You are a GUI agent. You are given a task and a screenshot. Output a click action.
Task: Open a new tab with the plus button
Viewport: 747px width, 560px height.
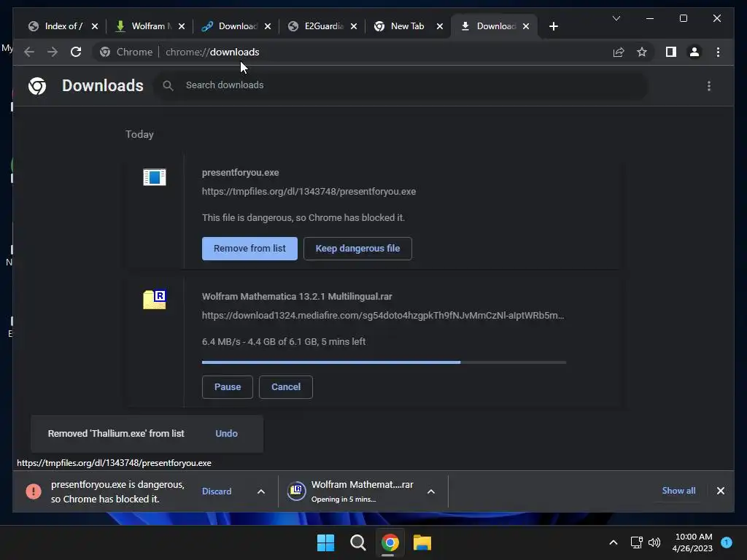[x=553, y=26]
